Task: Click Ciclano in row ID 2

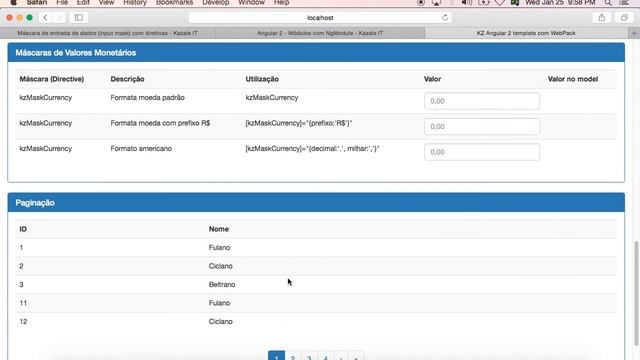Action: [x=220, y=266]
